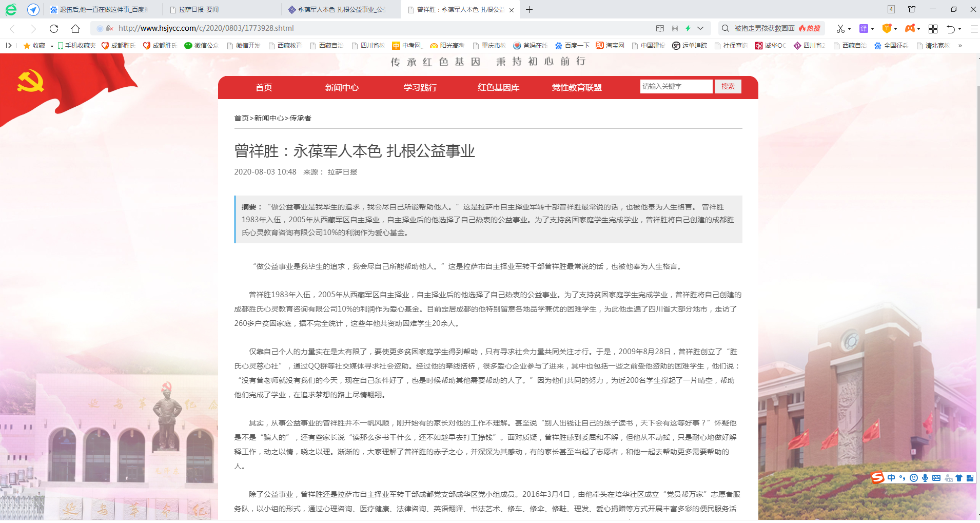Click the 360 browser logo icon
Image resolution: width=980 pixels, height=523 pixels.
[x=11, y=9]
